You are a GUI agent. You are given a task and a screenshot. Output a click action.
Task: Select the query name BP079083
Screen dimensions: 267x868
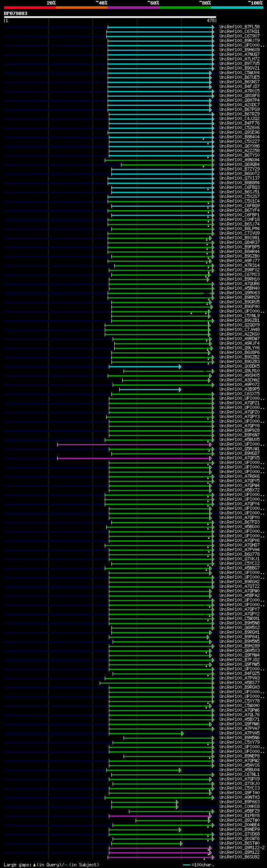coord(16,13)
